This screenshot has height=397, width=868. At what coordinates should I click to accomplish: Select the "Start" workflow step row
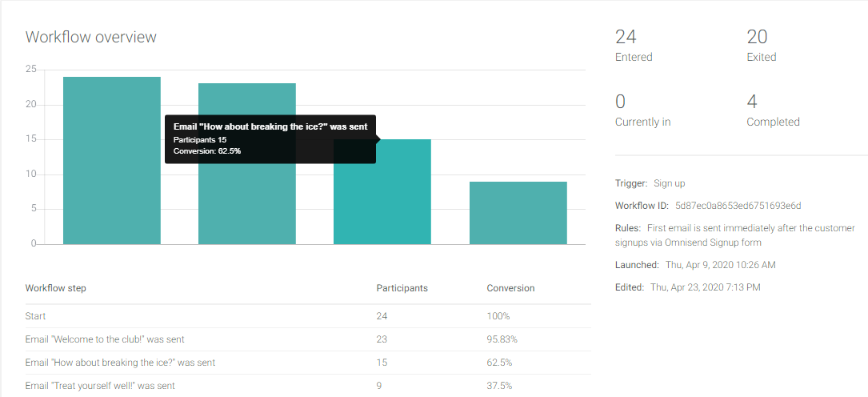(37, 316)
